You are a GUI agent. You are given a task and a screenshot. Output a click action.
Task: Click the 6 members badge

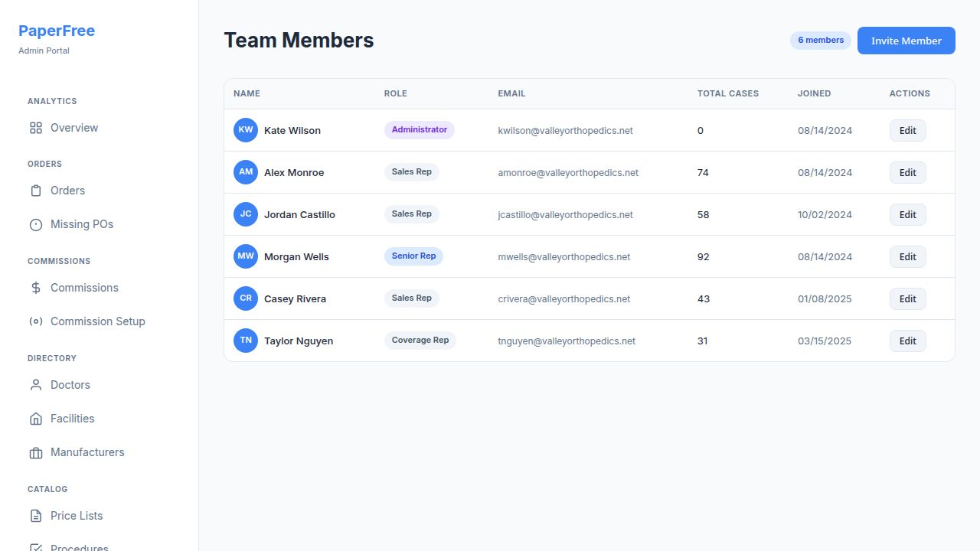820,40
